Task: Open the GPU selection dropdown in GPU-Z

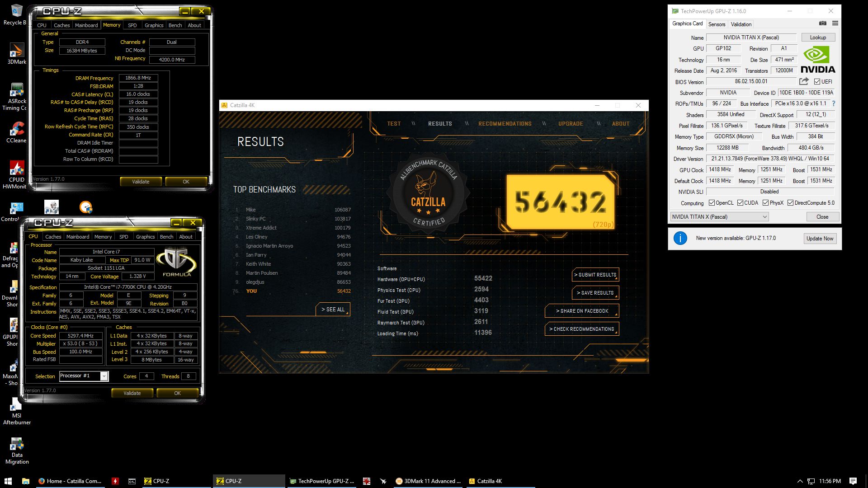Action: coord(719,217)
